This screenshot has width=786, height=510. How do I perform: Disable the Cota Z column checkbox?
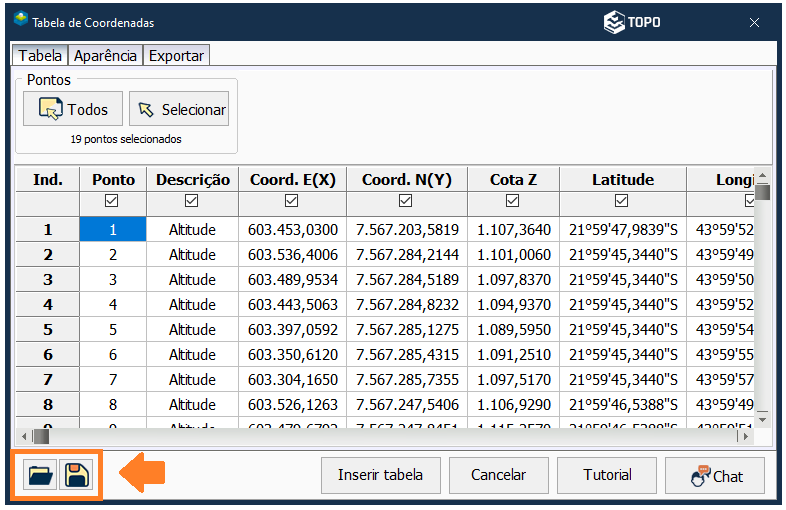tap(513, 201)
